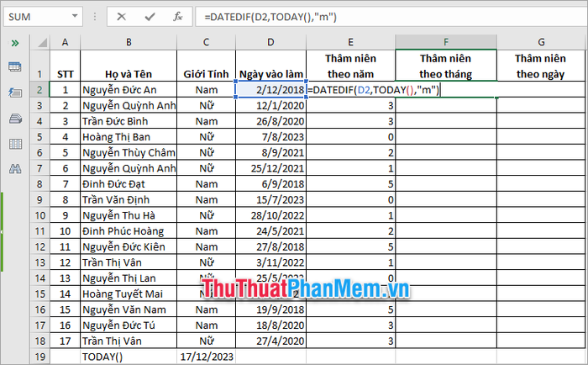This screenshot has width=588, height=365.
Task: Select cell with name 'Nguyễn Đức An'
Action: tap(129, 90)
